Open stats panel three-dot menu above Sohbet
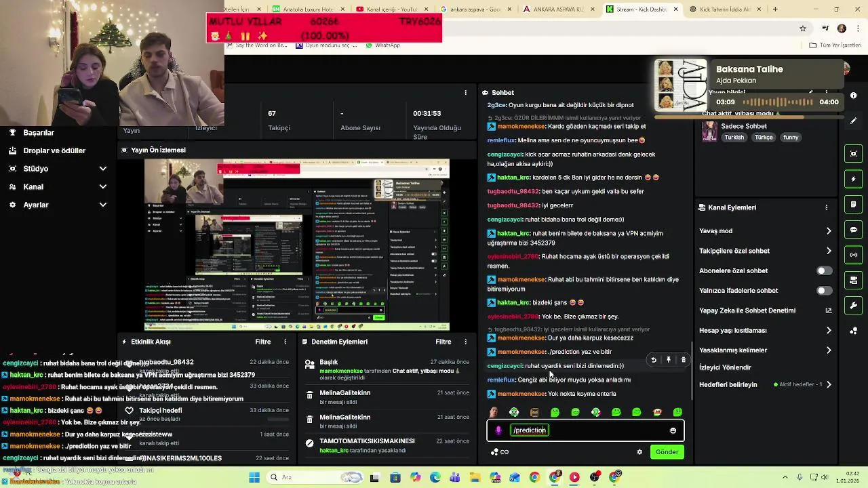This screenshot has height=488, width=868. pyautogui.click(x=465, y=92)
